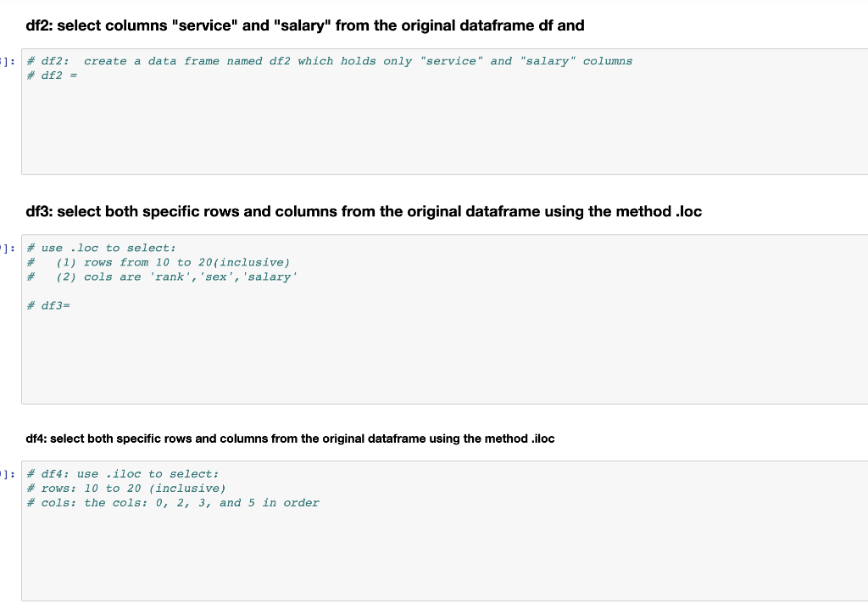Click the comment starting '# df2: create a data frame'
This screenshot has width=868, height=609.
pos(330,60)
